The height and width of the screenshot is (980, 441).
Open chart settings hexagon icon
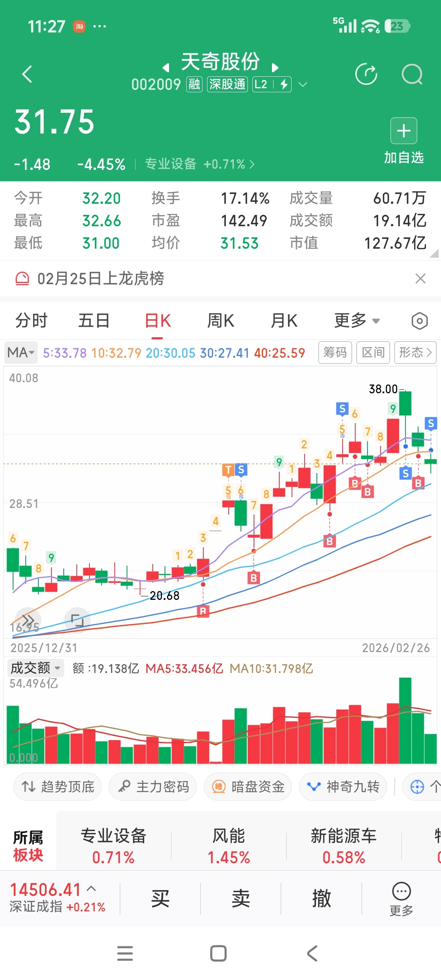[x=419, y=321]
